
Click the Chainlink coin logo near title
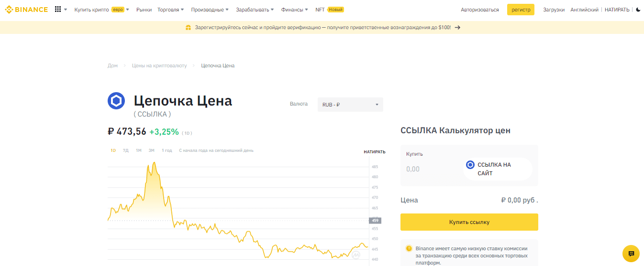pos(116,101)
